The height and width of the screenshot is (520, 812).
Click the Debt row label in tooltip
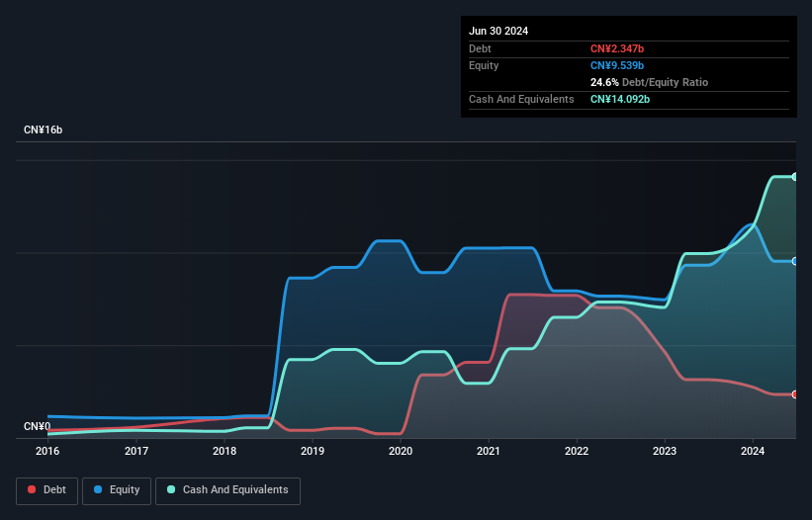[480, 48]
